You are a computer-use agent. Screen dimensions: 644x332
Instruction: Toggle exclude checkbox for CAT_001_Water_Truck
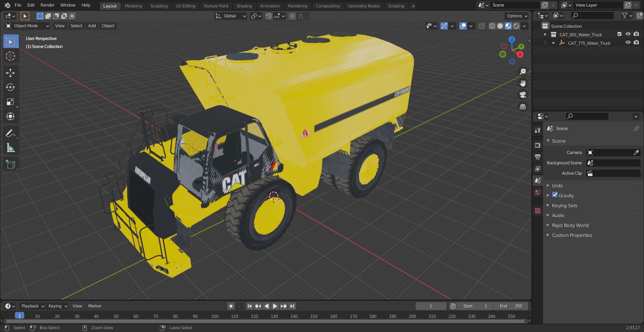(619, 34)
